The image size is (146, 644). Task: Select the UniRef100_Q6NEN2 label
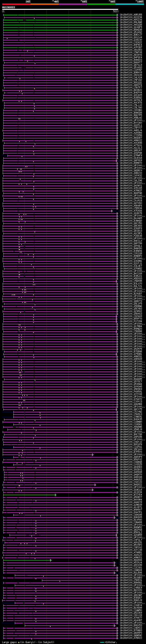coord(131,636)
